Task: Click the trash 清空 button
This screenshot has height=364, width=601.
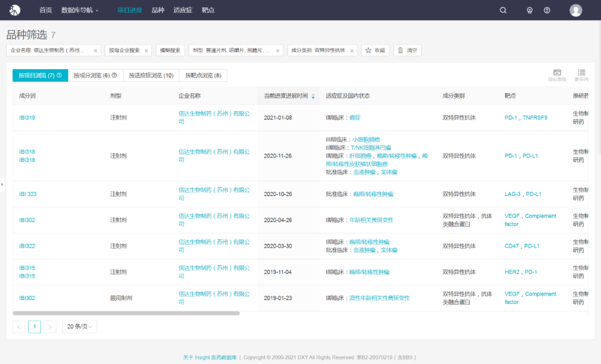Action: (x=407, y=50)
